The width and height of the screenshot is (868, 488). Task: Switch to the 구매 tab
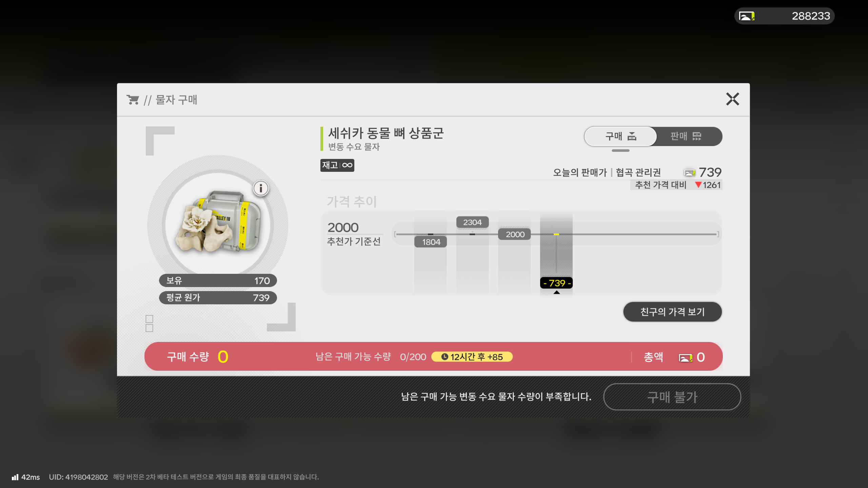pos(620,136)
